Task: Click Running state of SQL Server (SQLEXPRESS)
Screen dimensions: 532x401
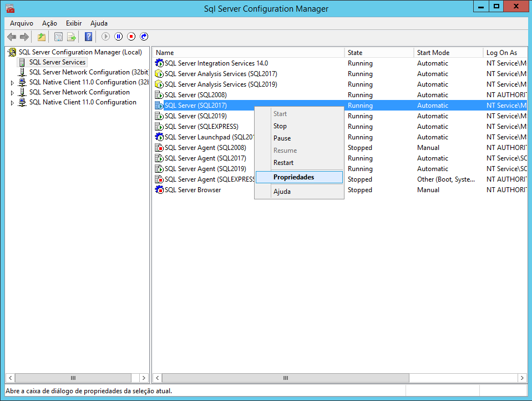Action: (x=361, y=127)
